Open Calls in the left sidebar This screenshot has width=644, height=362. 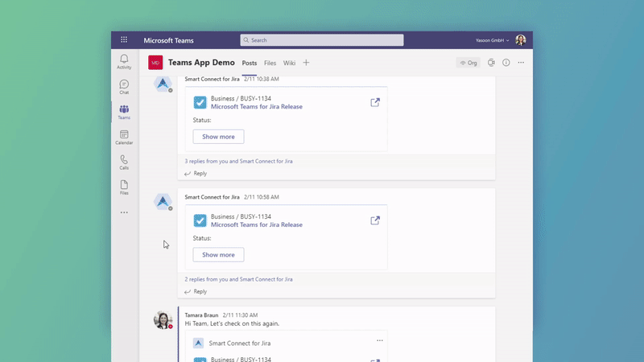(x=124, y=162)
